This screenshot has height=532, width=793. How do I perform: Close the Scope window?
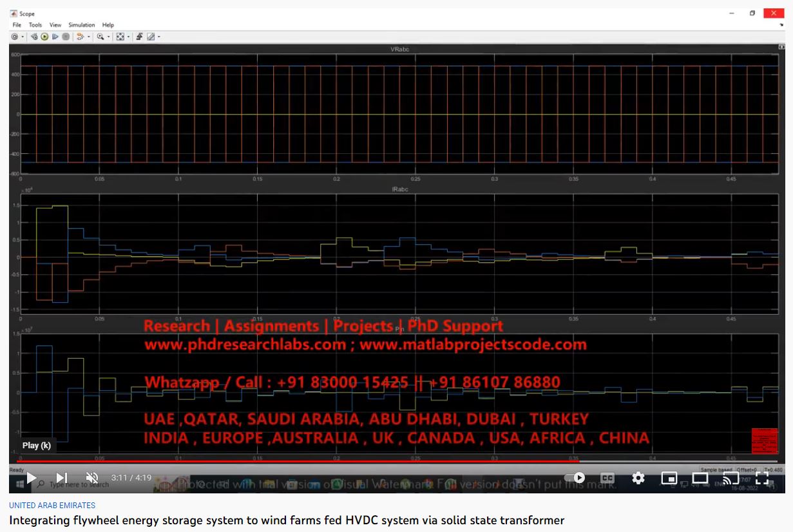tap(772, 13)
